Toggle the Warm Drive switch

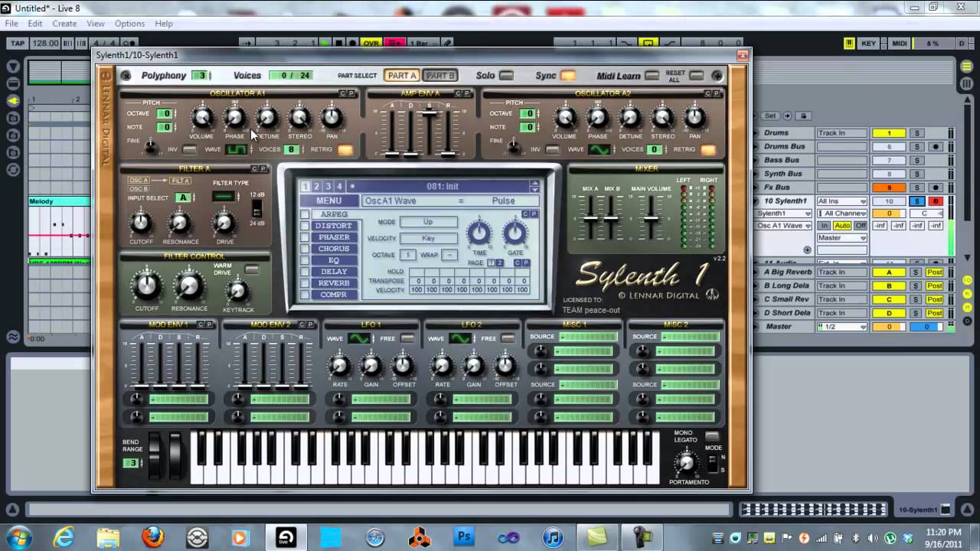251,269
